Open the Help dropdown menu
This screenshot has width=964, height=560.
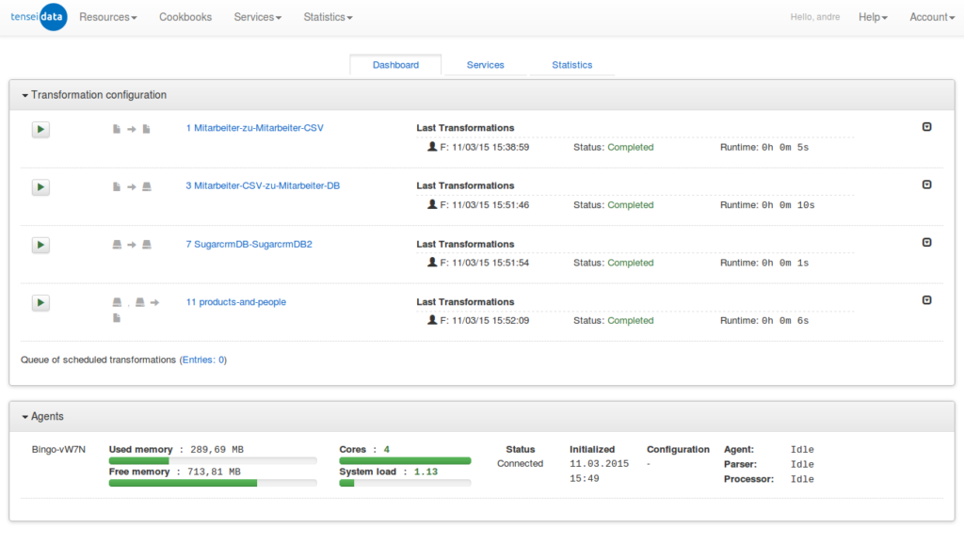pyautogui.click(x=873, y=17)
